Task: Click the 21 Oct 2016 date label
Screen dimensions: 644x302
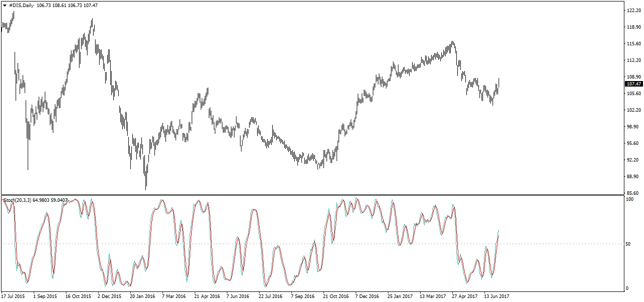Action: point(336,296)
